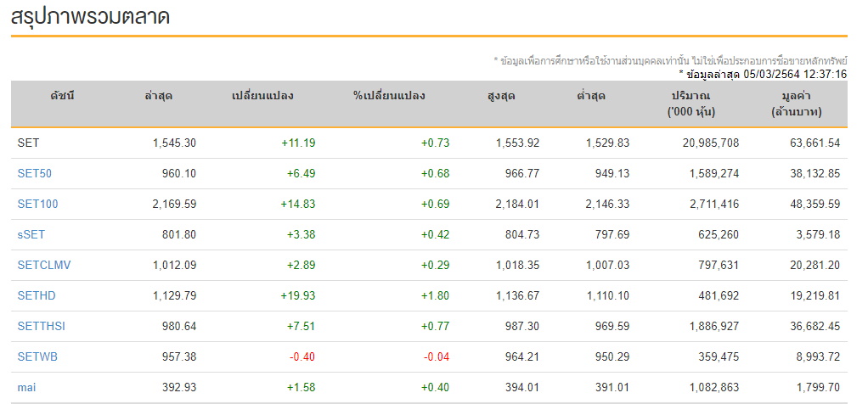Open the SETHD index link
Viewport: 868px width, 404px height.
(37, 296)
